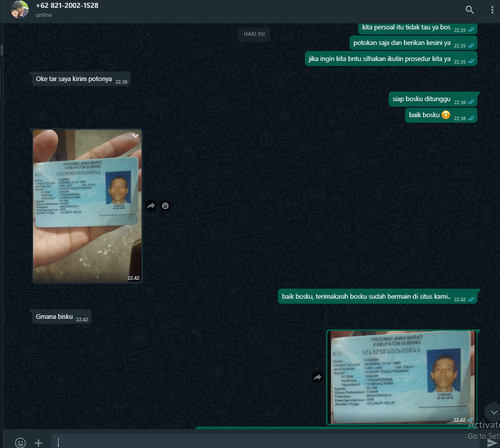
Task: Select message 'Gmana bisku'
Action: pyautogui.click(x=60, y=317)
